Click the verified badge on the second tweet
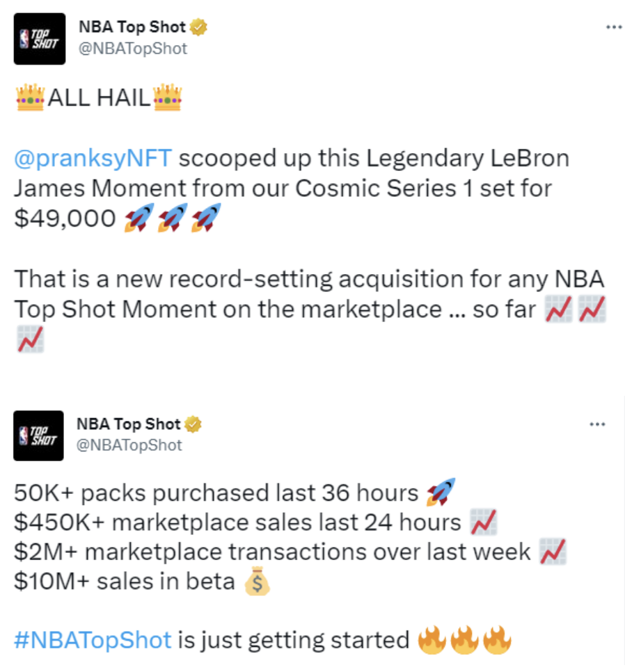The image size is (625, 672). pos(193,424)
